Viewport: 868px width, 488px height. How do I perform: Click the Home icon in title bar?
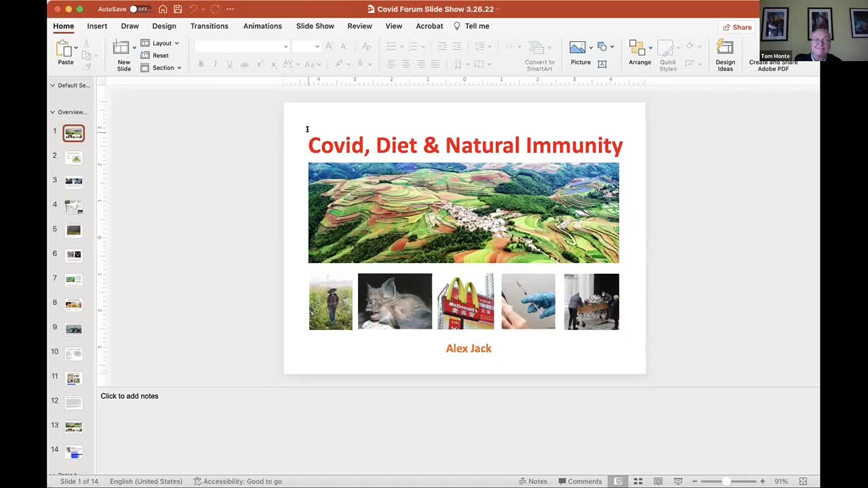tap(163, 9)
